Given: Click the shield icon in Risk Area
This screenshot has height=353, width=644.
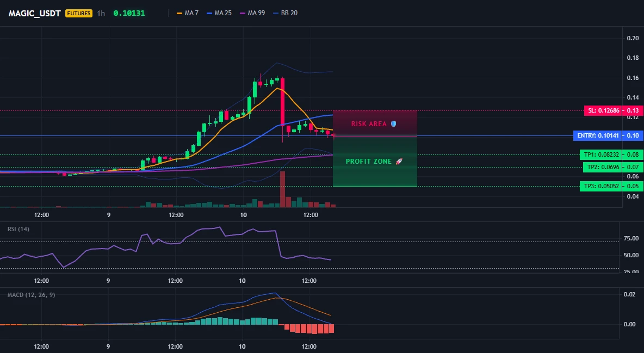Looking at the screenshot, I should pyautogui.click(x=393, y=123).
